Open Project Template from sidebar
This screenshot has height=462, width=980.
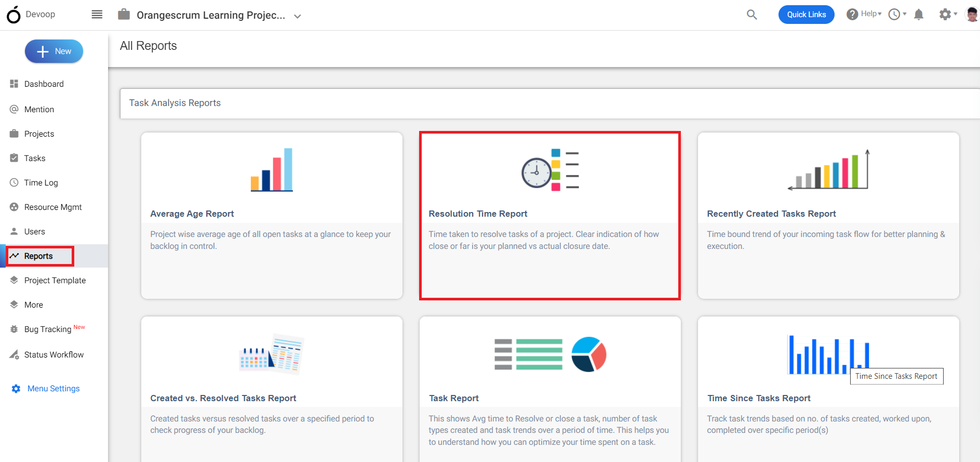tap(55, 281)
